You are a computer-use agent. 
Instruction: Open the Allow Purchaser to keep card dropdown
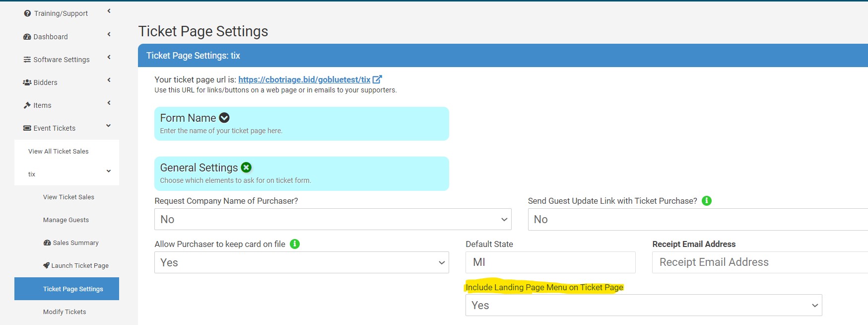tap(301, 262)
